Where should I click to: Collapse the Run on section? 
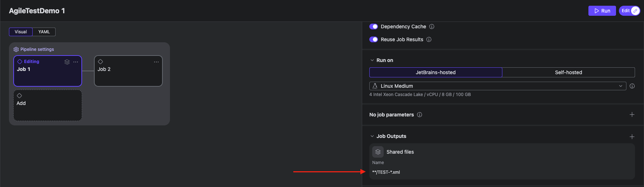pos(372,60)
